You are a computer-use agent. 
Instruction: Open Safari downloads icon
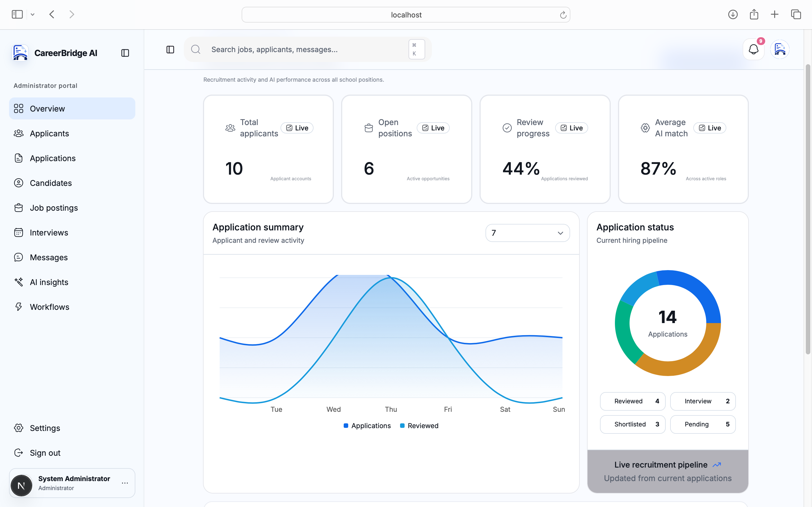(733, 14)
